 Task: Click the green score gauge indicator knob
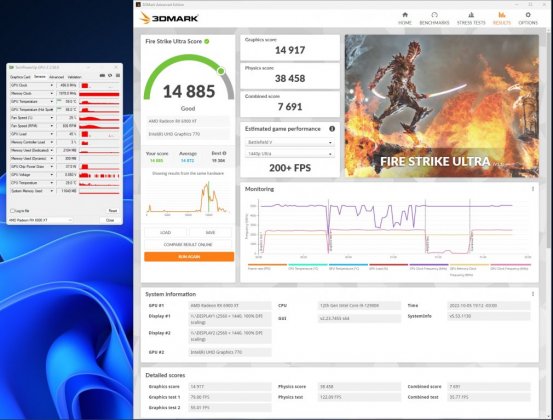[221, 71]
